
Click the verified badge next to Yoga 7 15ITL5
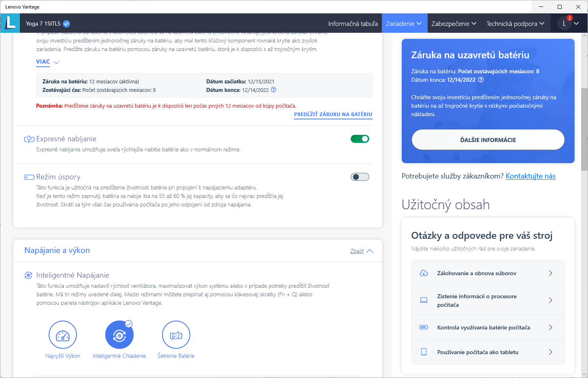67,23
